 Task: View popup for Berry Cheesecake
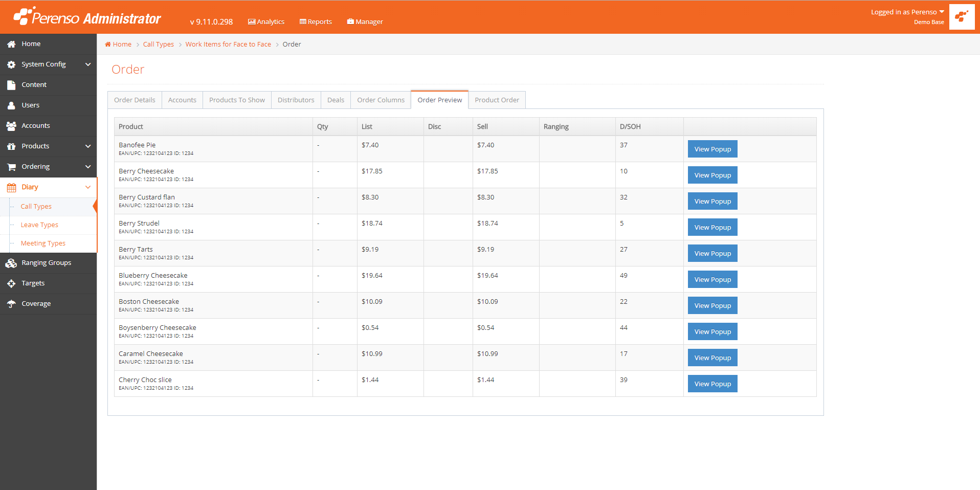point(712,175)
